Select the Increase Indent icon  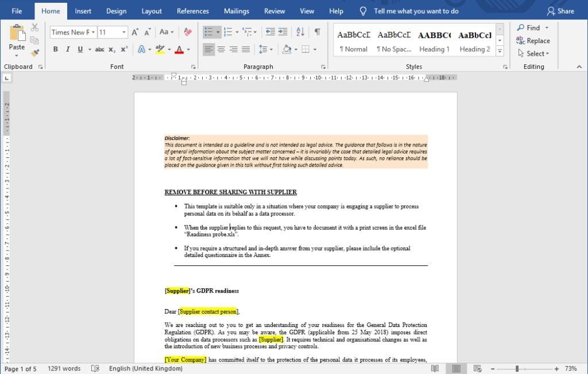tap(282, 32)
